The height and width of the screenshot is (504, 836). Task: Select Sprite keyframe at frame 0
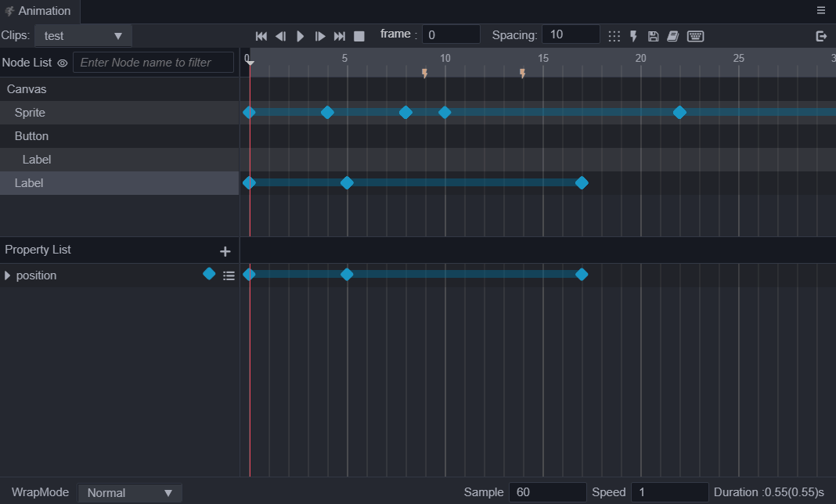pyautogui.click(x=249, y=113)
